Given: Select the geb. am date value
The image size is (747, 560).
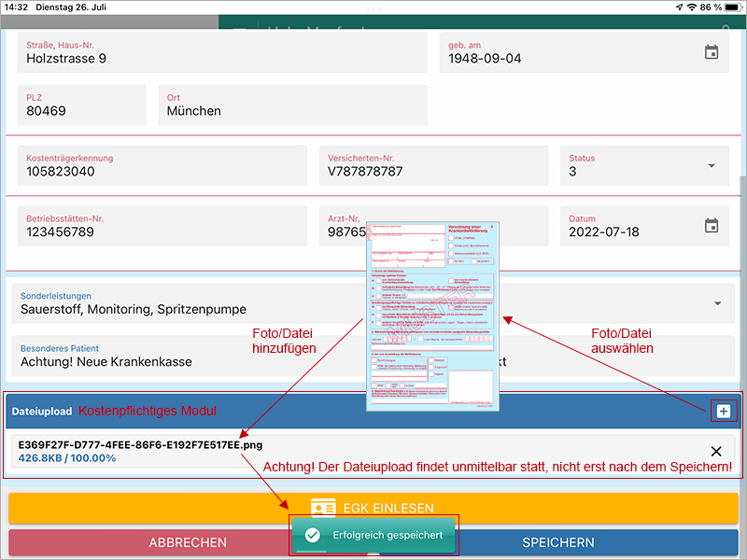Looking at the screenshot, I should click(485, 59).
